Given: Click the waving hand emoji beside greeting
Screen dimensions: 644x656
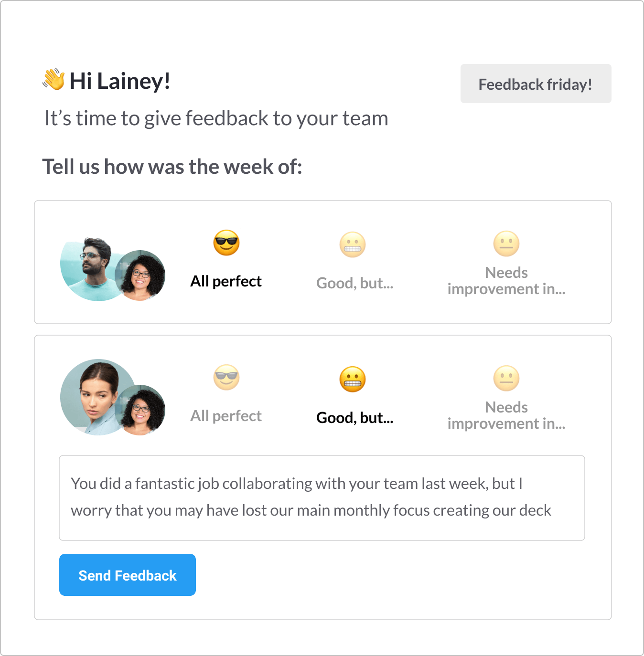Looking at the screenshot, I should 54,79.
